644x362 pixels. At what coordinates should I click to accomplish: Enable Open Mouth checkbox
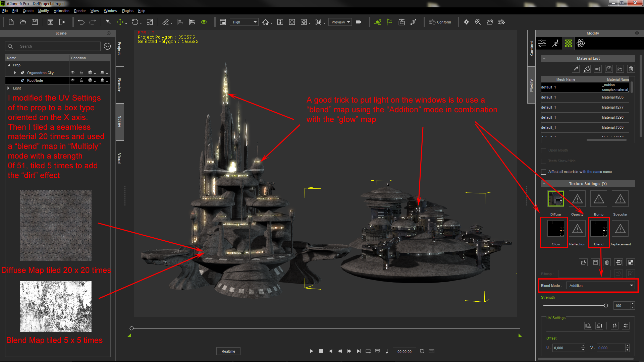click(544, 150)
